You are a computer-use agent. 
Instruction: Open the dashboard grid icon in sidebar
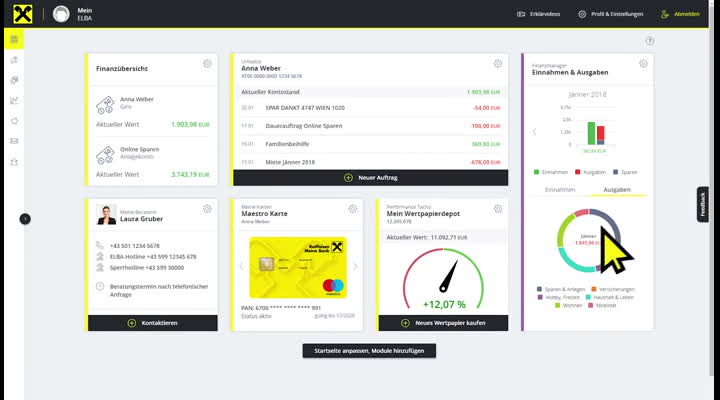click(14, 40)
